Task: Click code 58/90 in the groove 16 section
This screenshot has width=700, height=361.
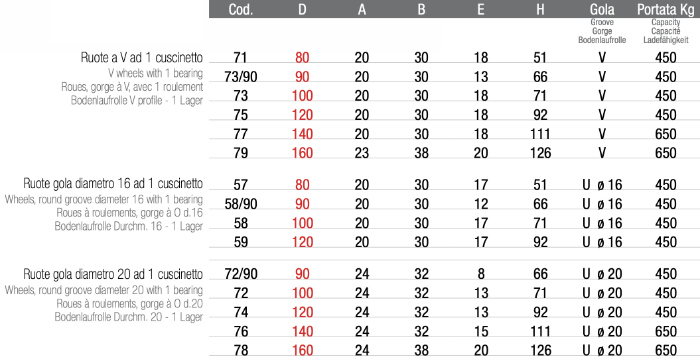Action: pos(241,204)
